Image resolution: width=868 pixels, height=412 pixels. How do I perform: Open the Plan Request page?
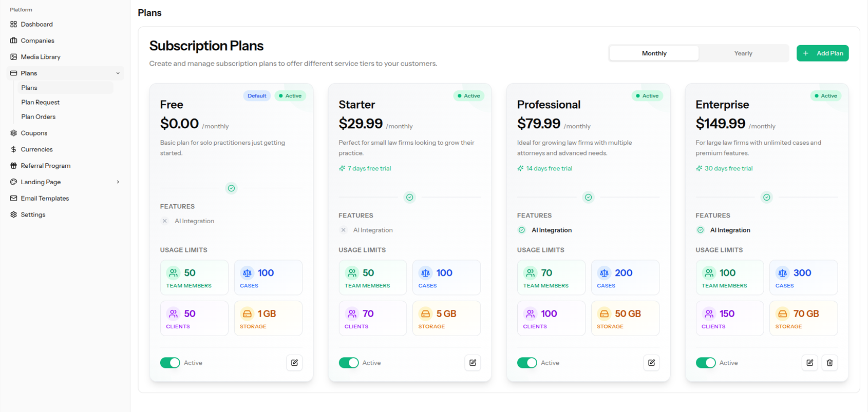[x=40, y=102]
